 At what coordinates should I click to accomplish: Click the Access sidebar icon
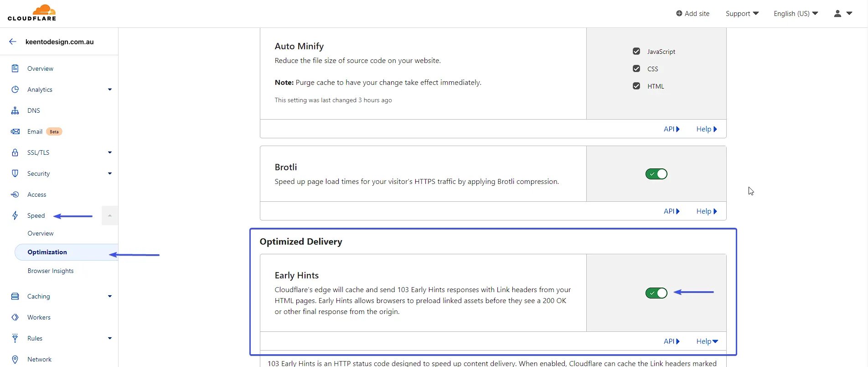point(15,194)
